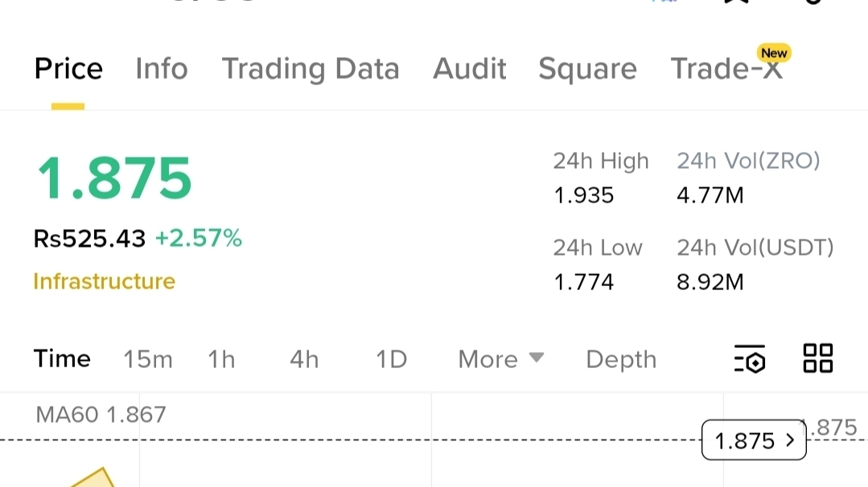This screenshot has width=868, height=487.
Task: Tap the MA60 1.867 indicator label
Action: click(x=101, y=415)
